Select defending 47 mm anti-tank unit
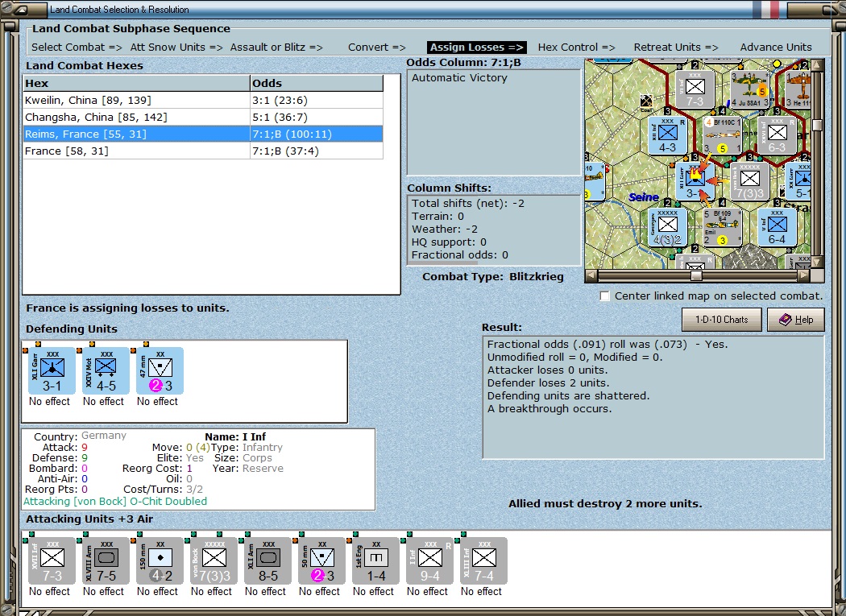The width and height of the screenshot is (846, 616). (160, 370)
